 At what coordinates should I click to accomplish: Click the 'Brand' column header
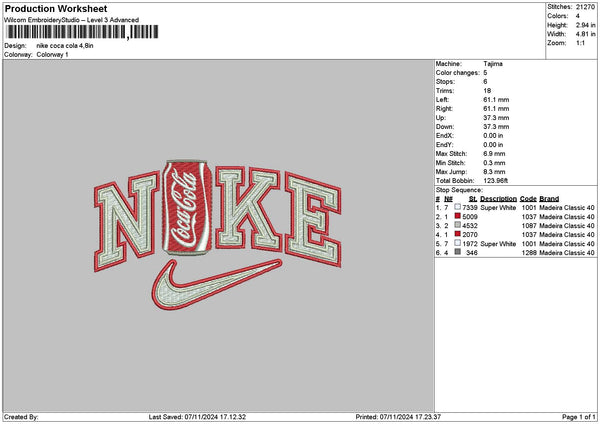click(x=549, y=199)
